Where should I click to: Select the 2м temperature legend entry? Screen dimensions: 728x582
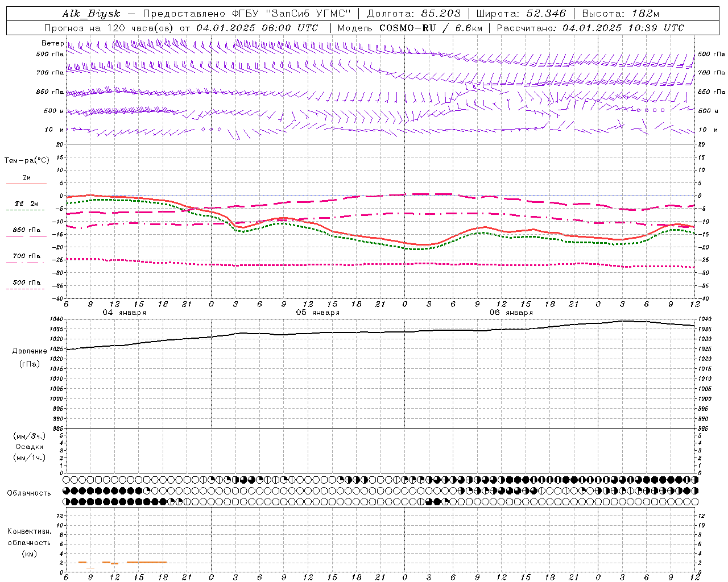(x=27, y=177)
